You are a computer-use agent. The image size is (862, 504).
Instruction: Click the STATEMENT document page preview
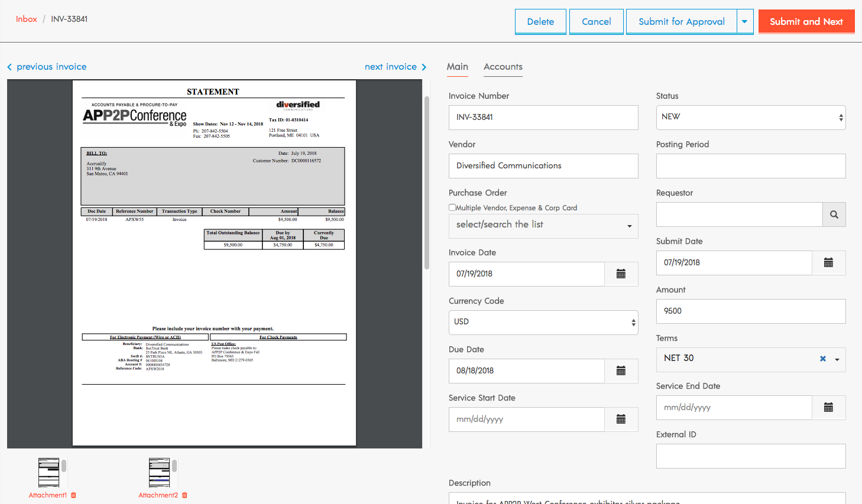[x=214, y=263]
